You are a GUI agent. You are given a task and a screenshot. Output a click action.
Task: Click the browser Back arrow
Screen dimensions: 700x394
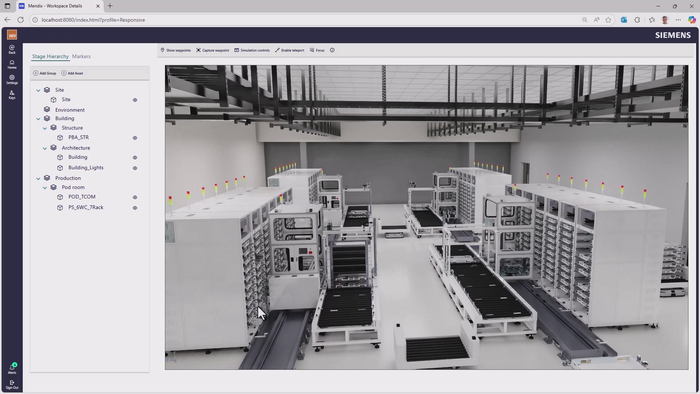coord(7,20)
